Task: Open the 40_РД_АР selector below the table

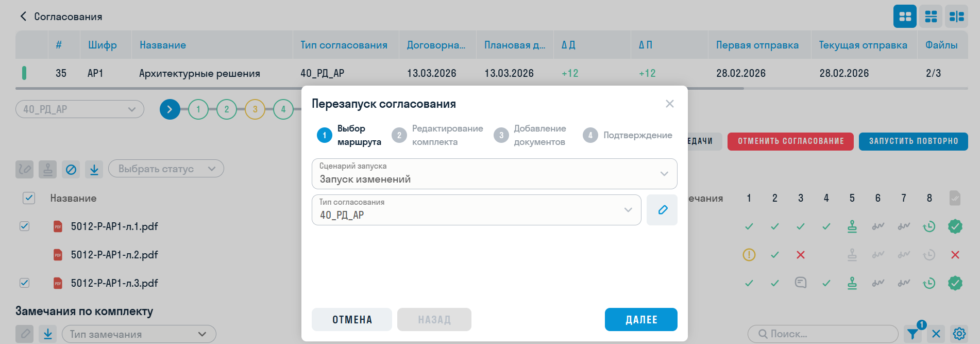Action: pos(80,109)
